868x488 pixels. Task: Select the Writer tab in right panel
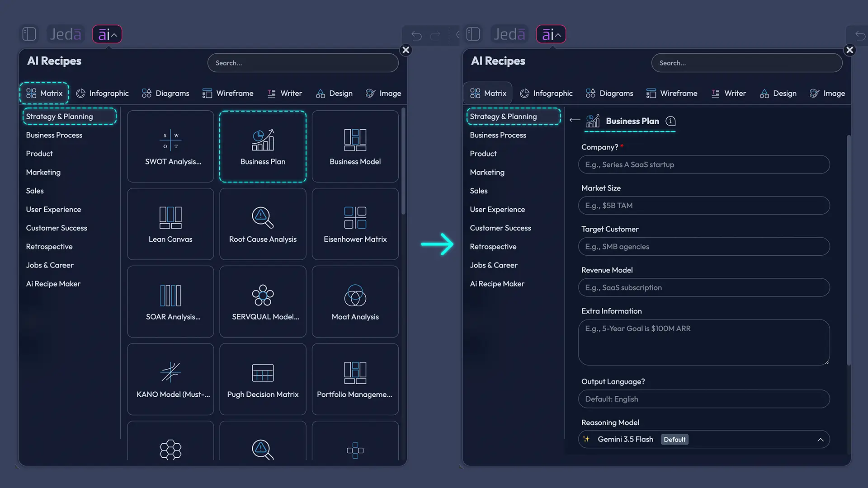pos(728,93)
